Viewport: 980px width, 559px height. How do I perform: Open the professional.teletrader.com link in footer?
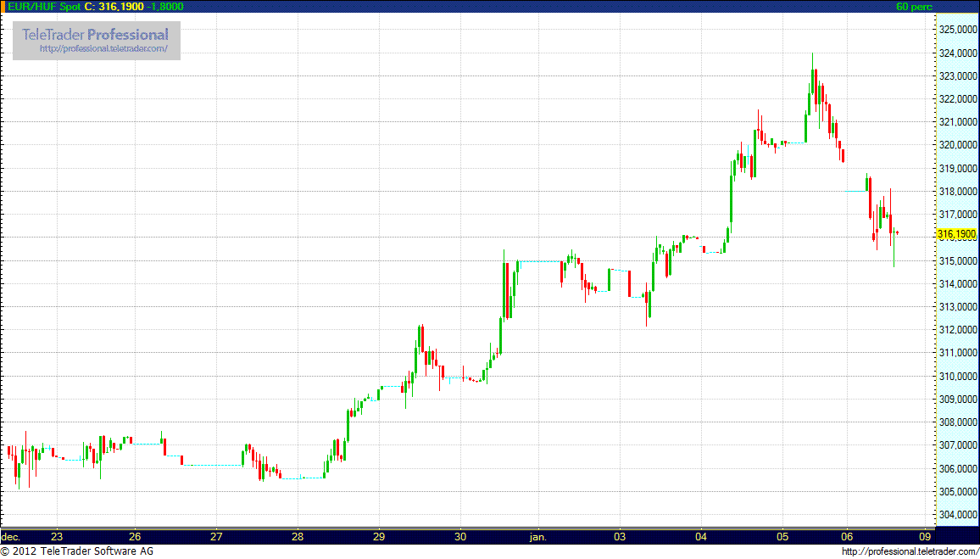pos(910,551)
